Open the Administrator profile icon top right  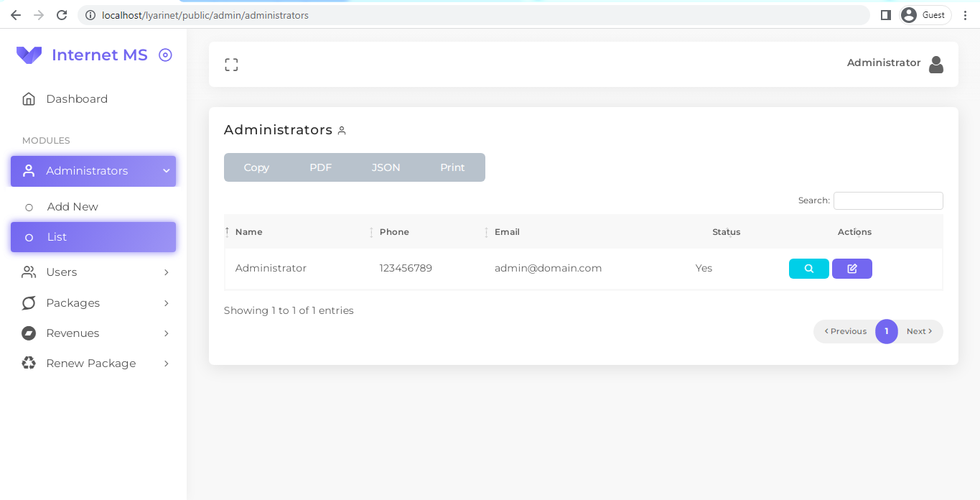pos(936,64)
